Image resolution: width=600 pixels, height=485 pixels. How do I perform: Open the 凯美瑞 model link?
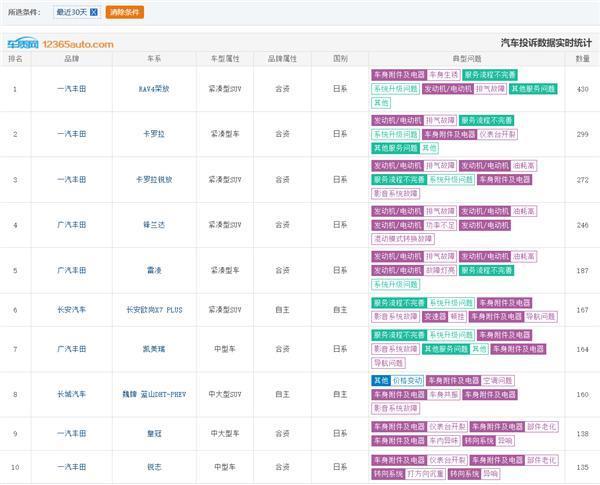[x=154, y=348]
